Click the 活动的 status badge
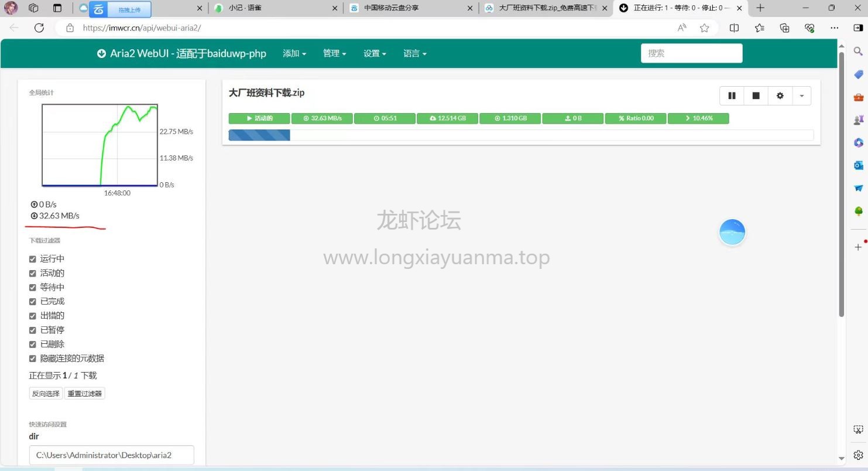The image size is (868, 471). tap(259, 118)
